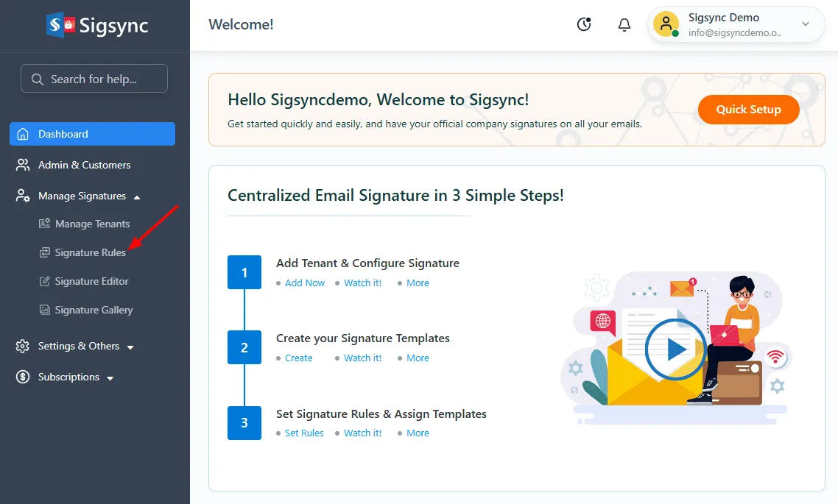838x504 pixels.
Task: Click the Set Rules link
Action: (304, 433)
